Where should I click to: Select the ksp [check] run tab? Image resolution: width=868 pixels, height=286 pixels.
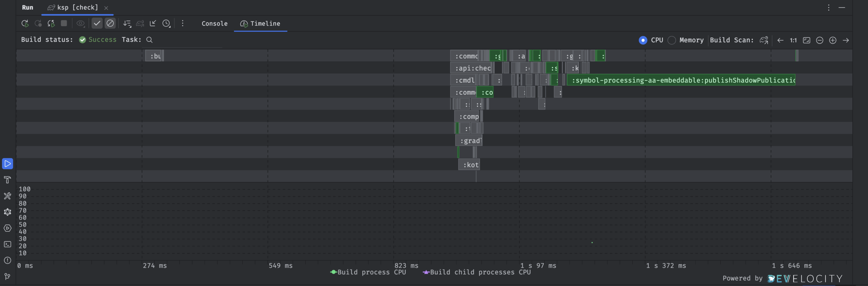[x=73, y=7]
